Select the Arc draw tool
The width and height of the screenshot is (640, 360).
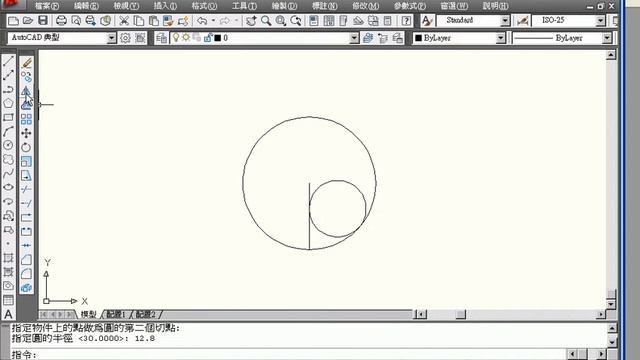tap(8, 131)
